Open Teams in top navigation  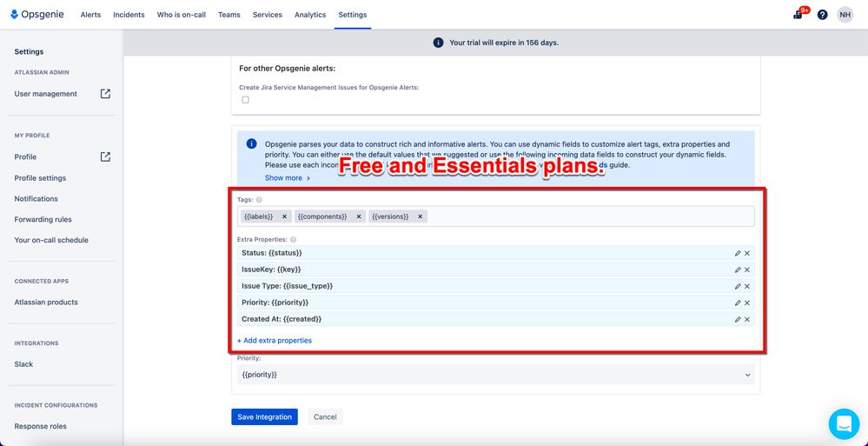(x=229, y=15)
